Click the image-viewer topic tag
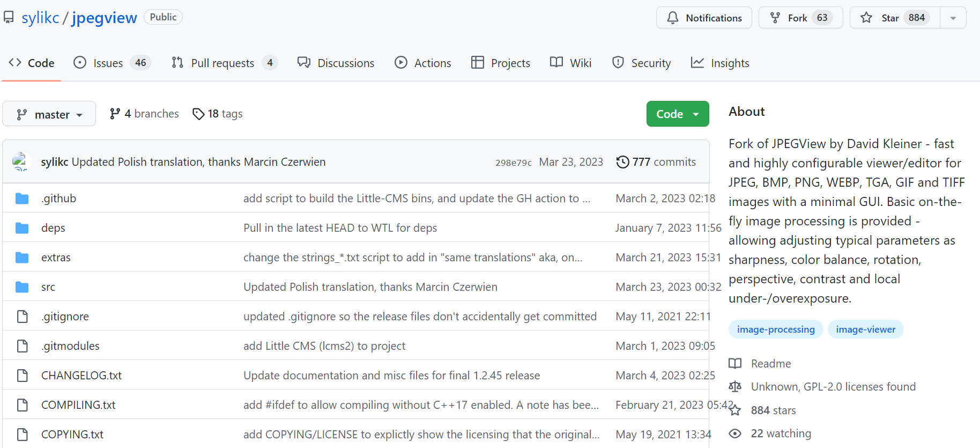 [x=865, y=329]
